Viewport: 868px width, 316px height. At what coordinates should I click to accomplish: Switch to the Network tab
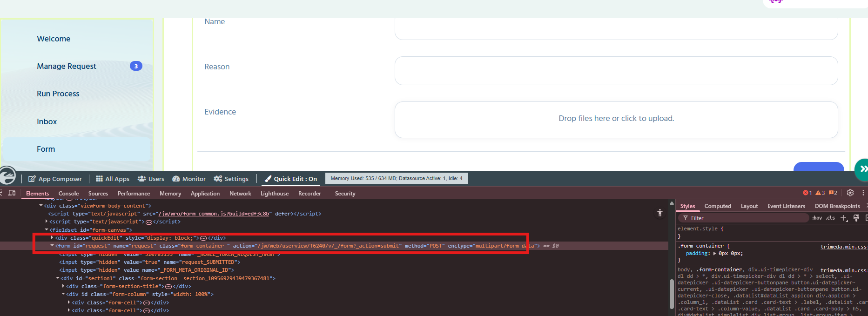[x=240, y=193]
